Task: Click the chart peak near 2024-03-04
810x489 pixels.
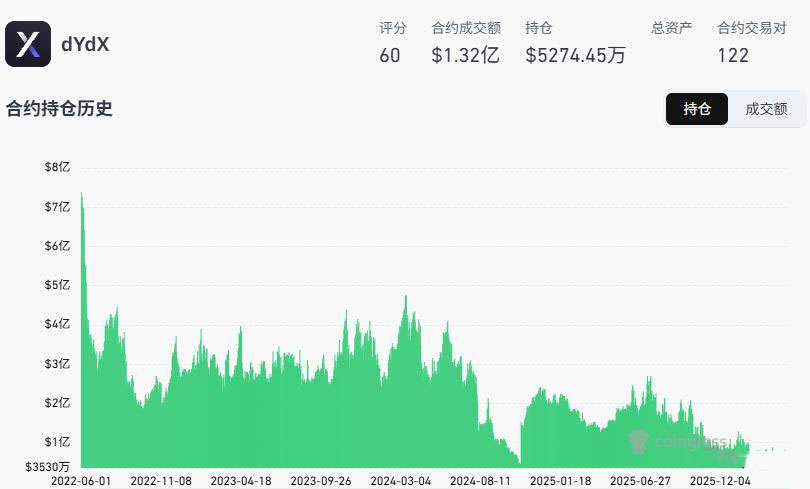Action: (406, 296)
